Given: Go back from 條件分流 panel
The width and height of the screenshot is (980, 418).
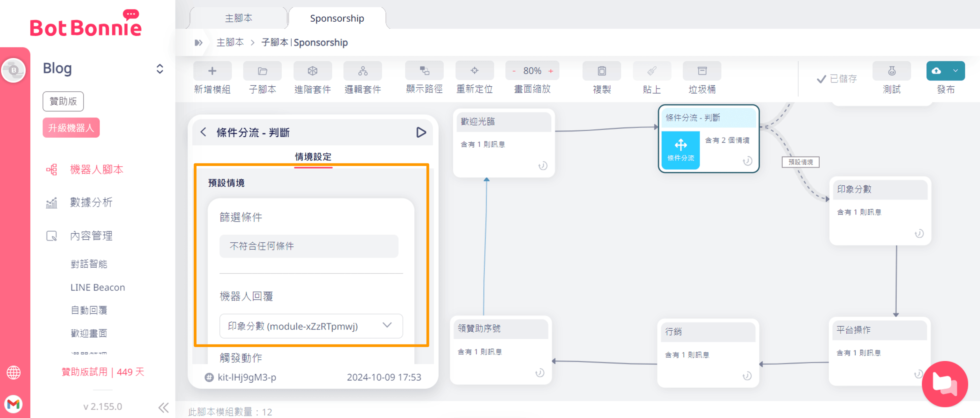Looking at the screenshot, I should pos(204,132).
